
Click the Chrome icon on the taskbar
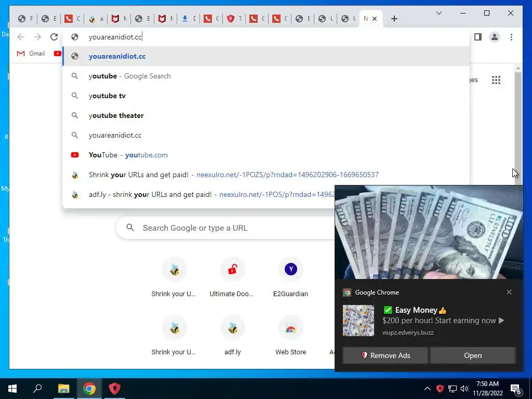click(89, 389)
